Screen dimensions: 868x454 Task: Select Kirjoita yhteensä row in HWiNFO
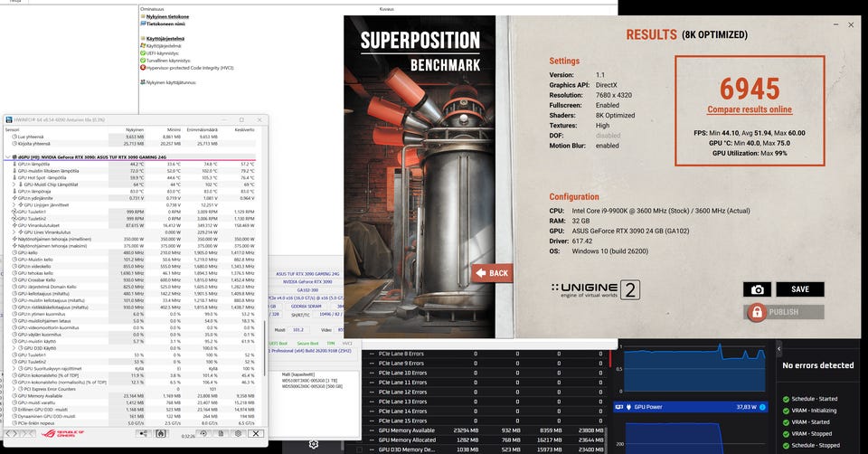(x=133, y=144)
